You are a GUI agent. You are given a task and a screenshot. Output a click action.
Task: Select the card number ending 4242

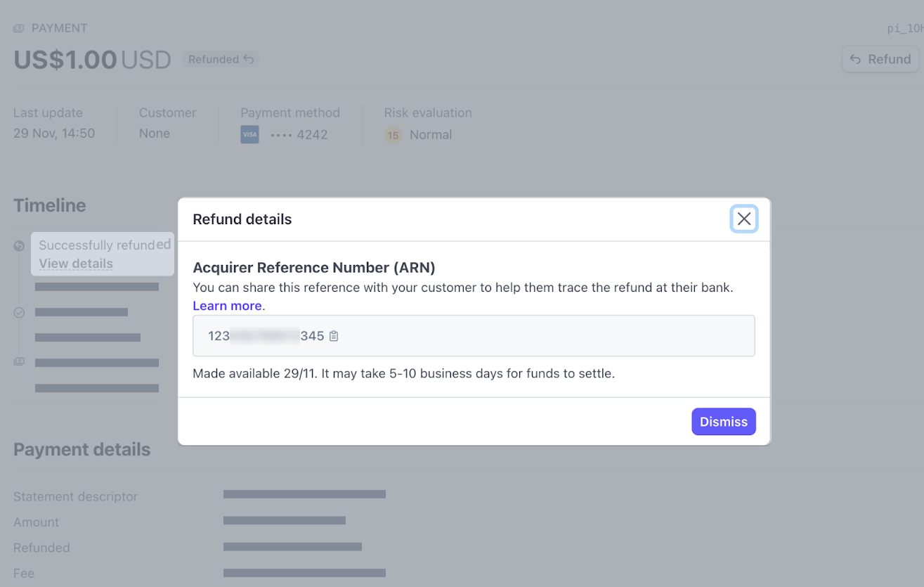point(299,135)
